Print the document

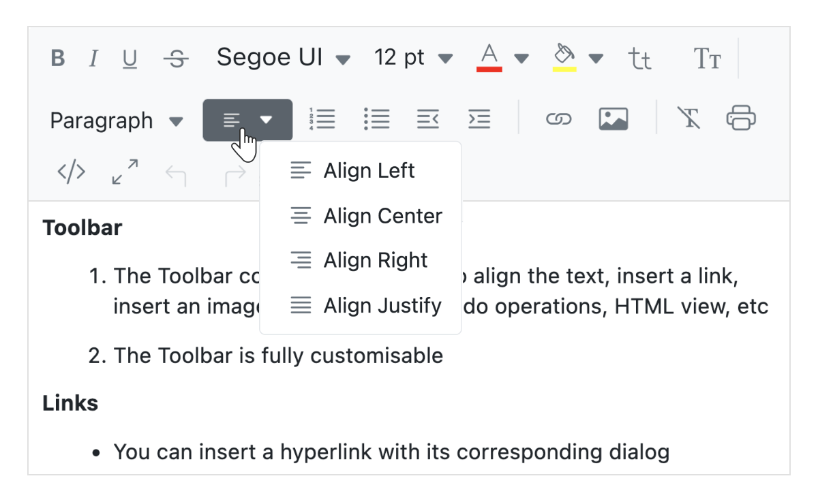(x=741, y=119)
